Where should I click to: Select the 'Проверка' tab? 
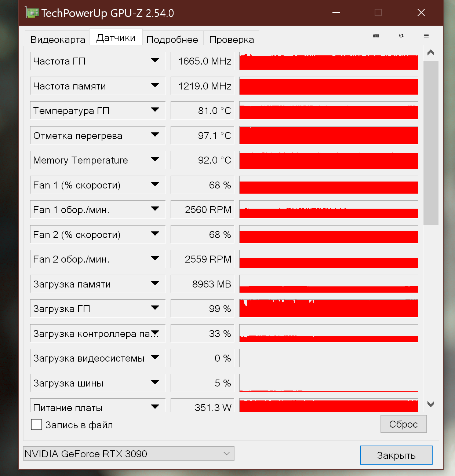(231, 39)
